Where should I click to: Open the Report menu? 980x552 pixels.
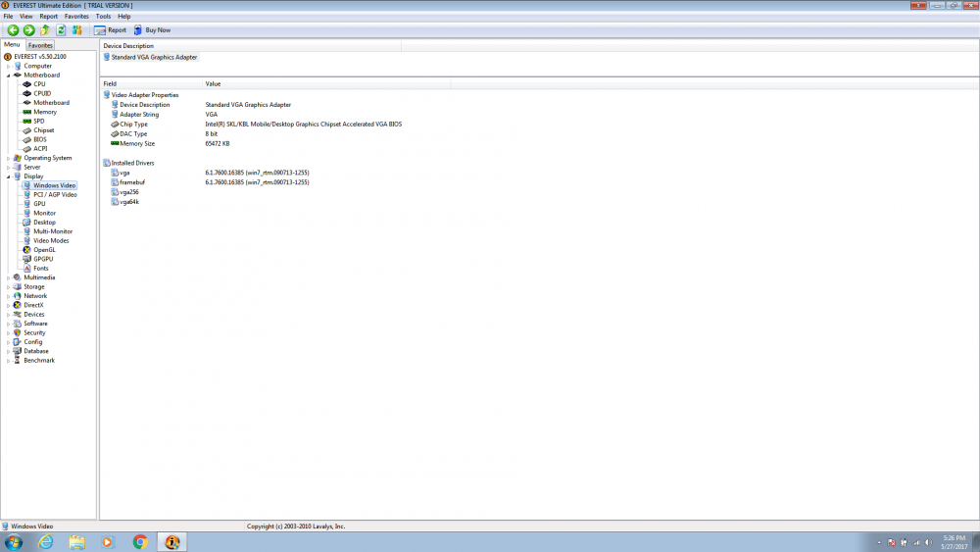pos(48,17)
